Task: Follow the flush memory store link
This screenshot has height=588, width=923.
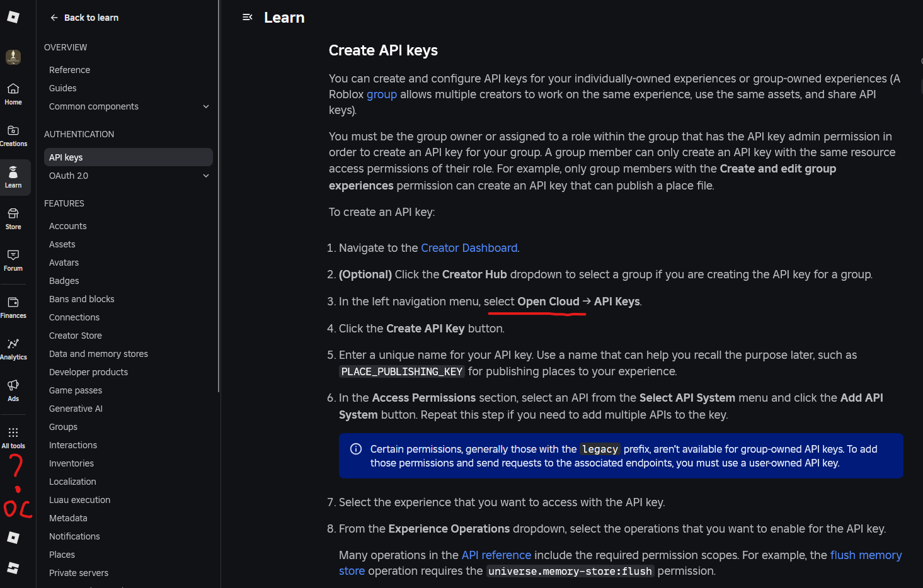Action: coord(866,555)
